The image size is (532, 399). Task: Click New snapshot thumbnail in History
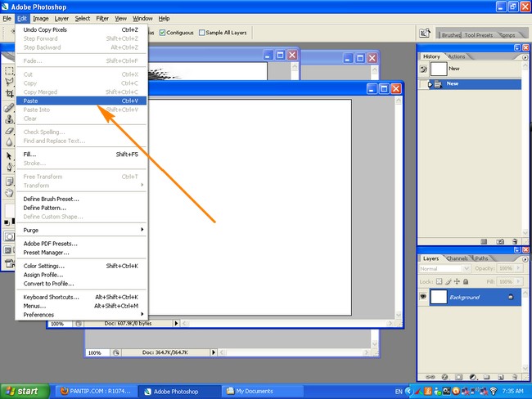click(439, 69)
